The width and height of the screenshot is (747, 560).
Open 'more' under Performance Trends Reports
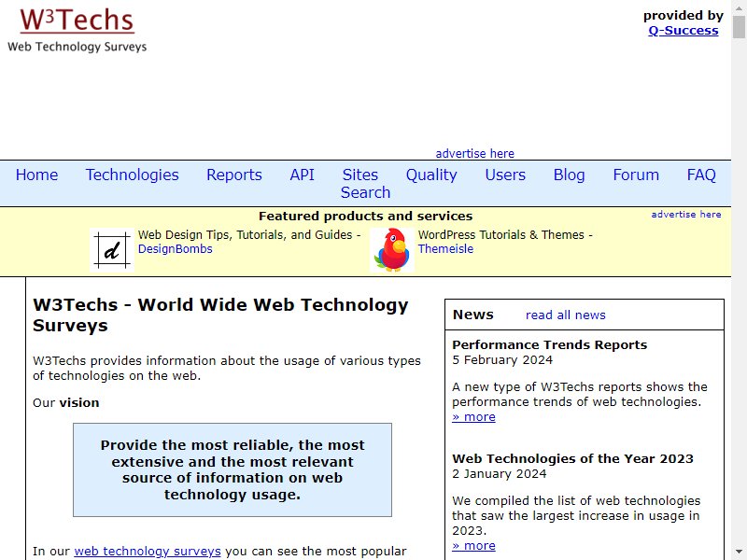(x=473, y=416)
